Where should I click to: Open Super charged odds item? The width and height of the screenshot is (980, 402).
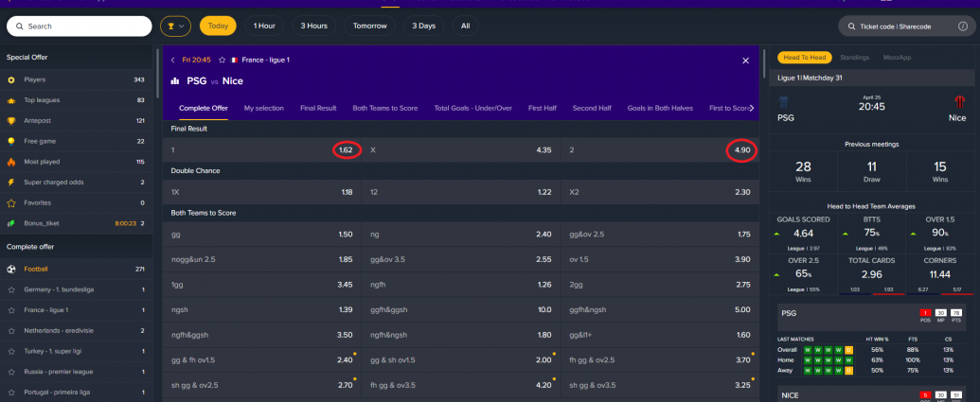pos(77,183)
